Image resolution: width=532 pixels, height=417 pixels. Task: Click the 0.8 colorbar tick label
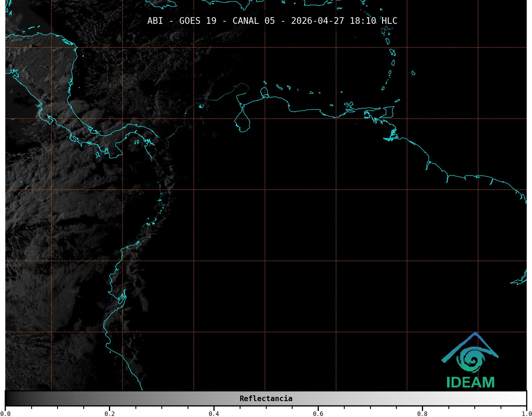point(422,414)
